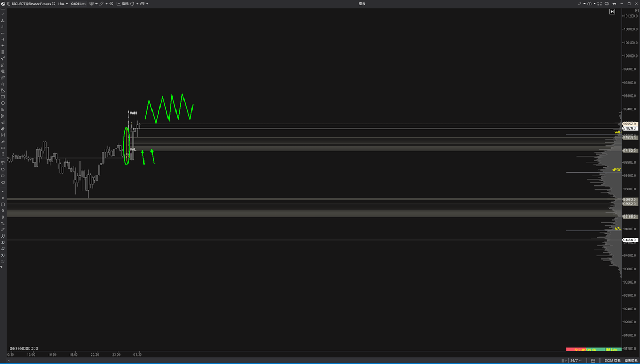Image resolution: width=640 pixels, height=364 pixels.
Task: Open the chart type icon in toolbar
Action: (92, 4)
